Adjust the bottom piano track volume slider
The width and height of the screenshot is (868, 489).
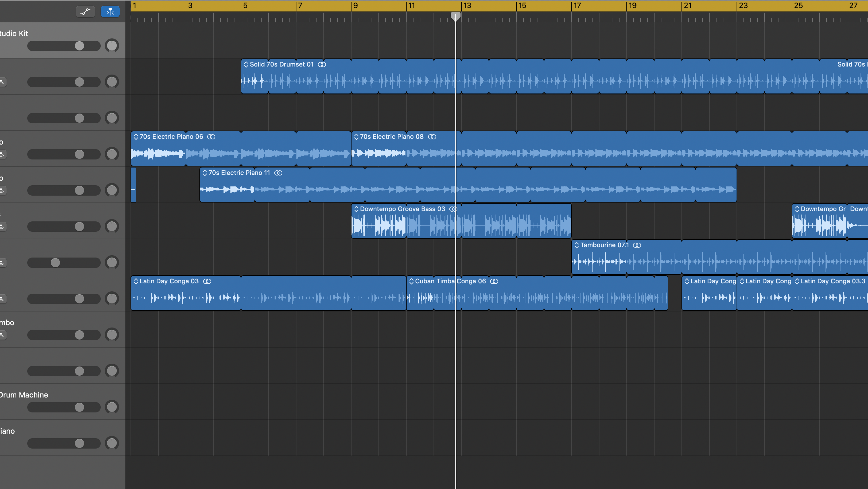64,443
